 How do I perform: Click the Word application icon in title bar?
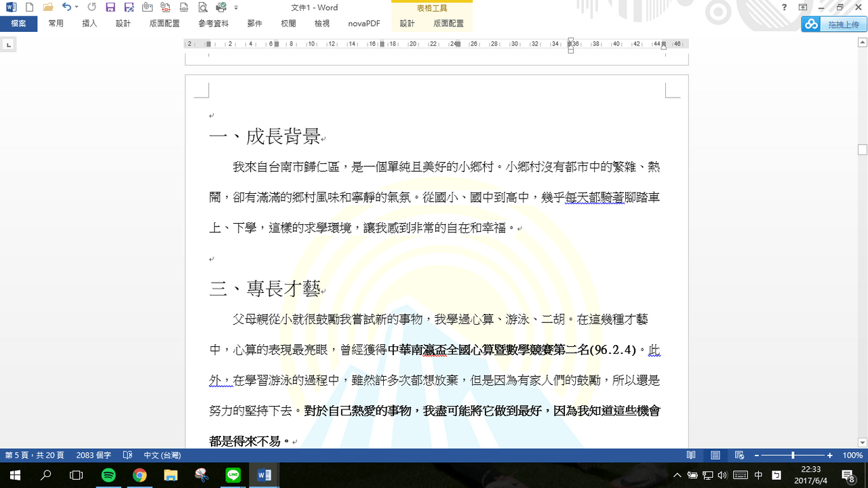(11, 7)
